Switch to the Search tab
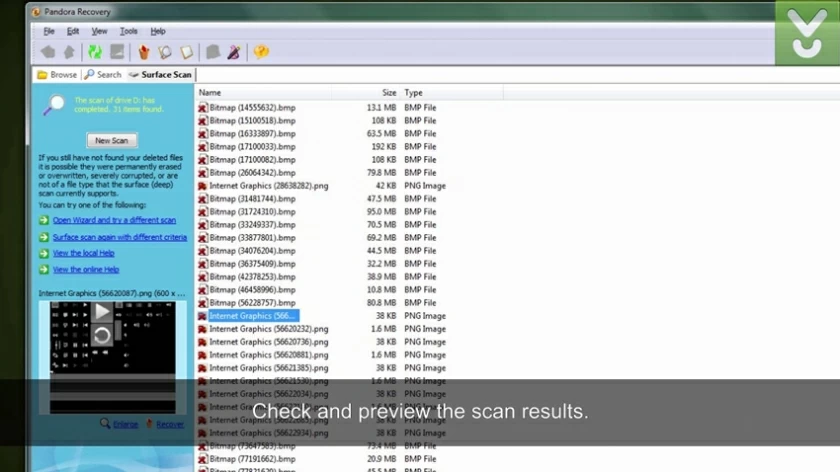Screen dimensions: 840x472 pos(103,75)
